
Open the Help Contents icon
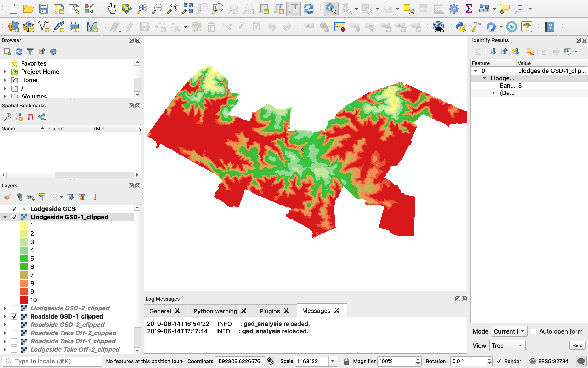click(549, 27)
